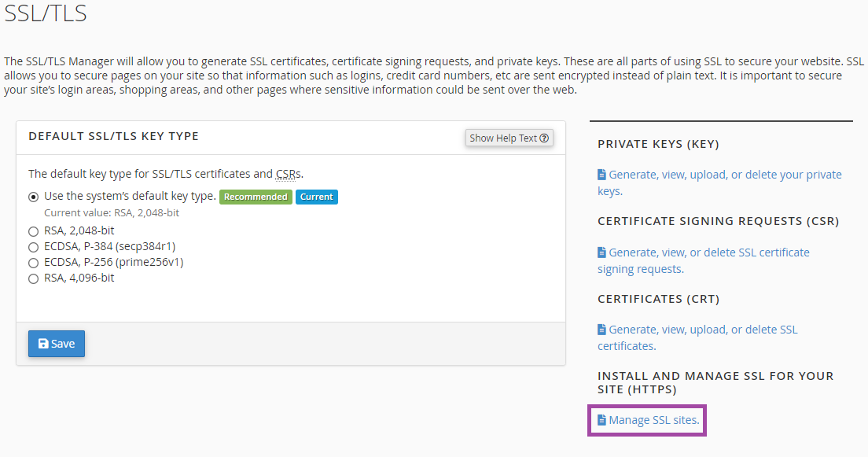Image resolution: width=868 pixels, height=457 pixels.
Task: Show the help text for key type
Action: point(509,138)
